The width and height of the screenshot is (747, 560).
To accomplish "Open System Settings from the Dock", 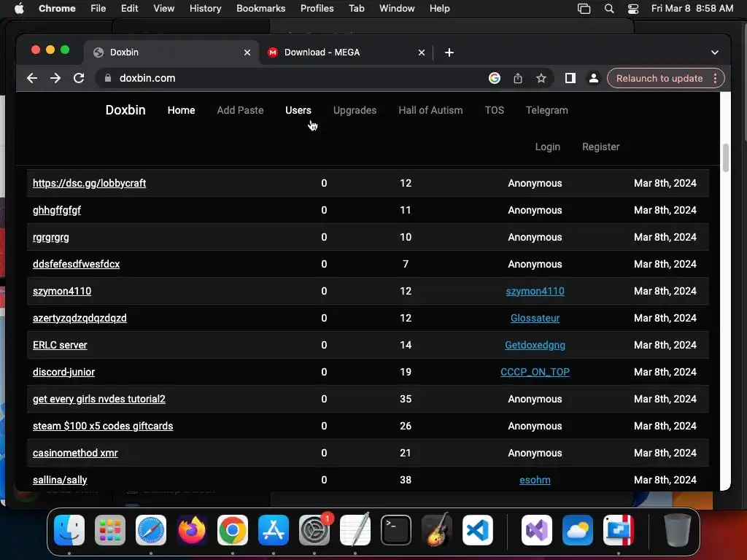I will pyautogui.click(x=314, y=530).
